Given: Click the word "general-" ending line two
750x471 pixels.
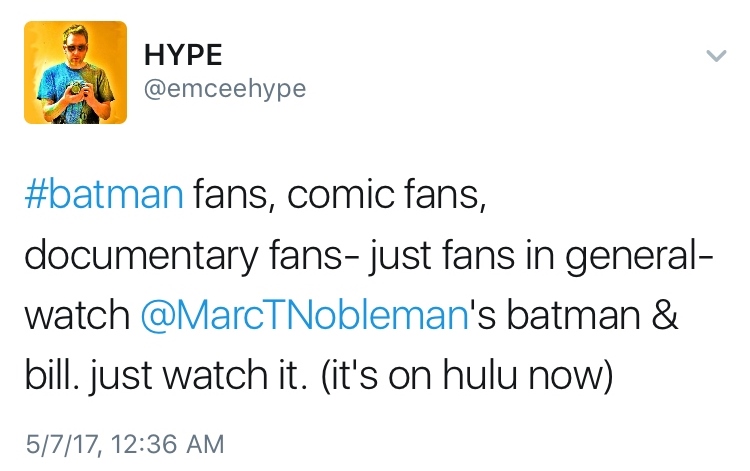Looking at the screenshot, I should click(629, 257).
